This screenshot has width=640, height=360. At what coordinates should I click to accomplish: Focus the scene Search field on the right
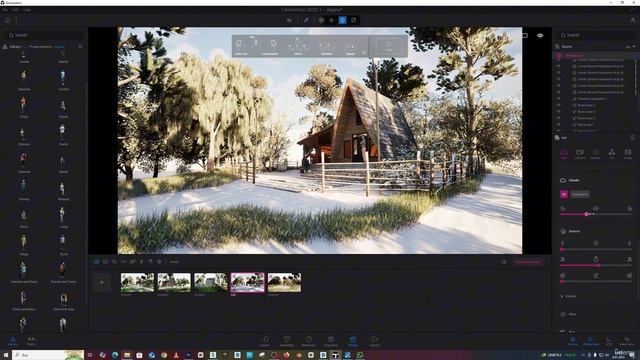point(596,35)
